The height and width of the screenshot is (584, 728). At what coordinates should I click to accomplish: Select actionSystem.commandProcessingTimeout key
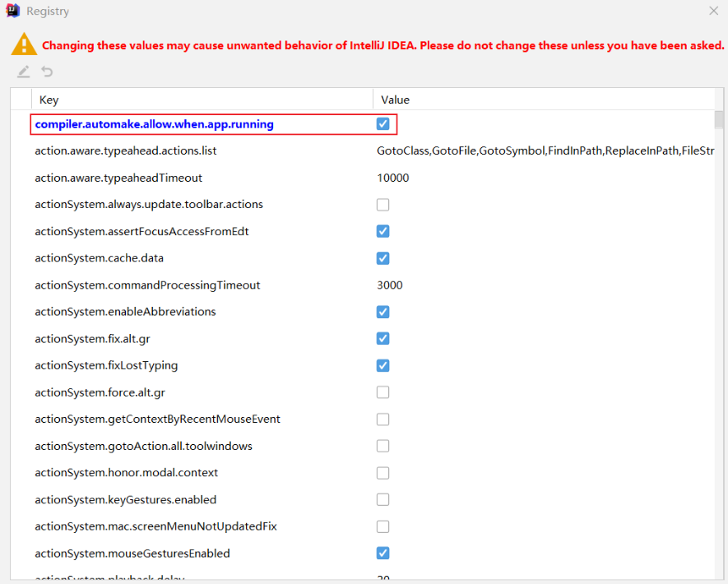point(147,285)
